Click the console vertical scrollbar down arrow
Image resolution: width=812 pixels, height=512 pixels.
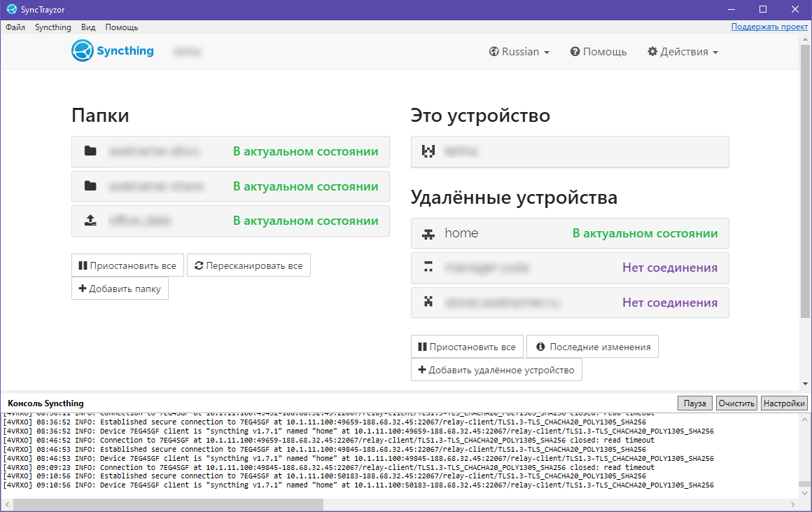coord(804,493)
